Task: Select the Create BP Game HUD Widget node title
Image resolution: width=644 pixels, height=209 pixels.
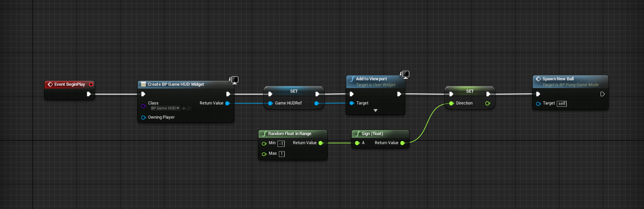Action: pos(176,84)
